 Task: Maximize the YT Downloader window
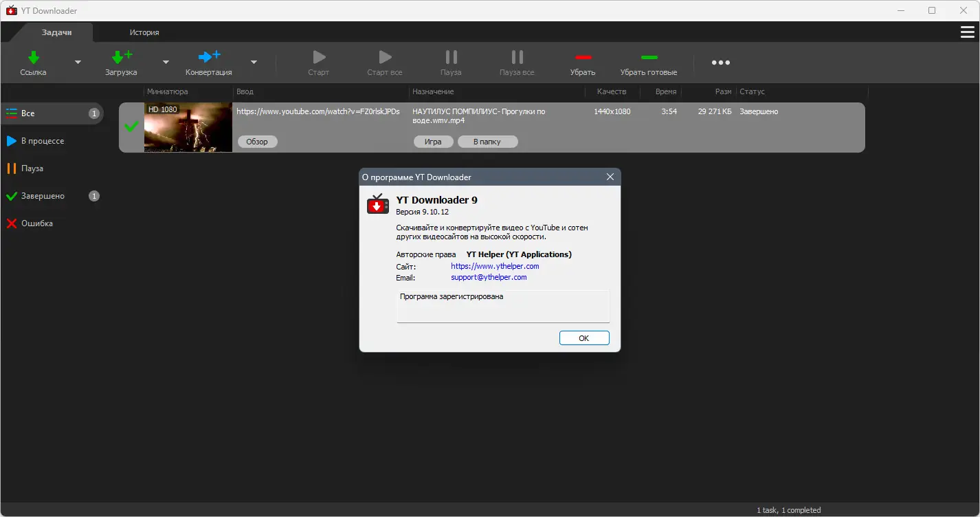click(932, 10)
